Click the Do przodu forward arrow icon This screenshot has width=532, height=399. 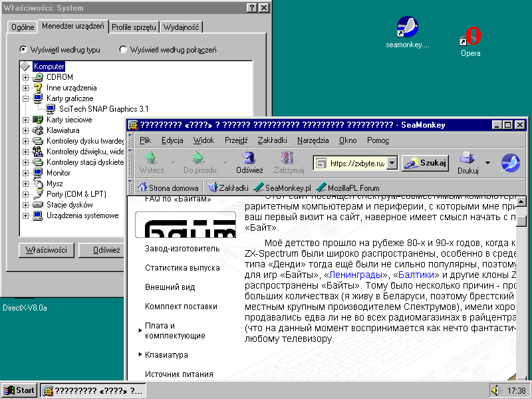coord(199,158)
